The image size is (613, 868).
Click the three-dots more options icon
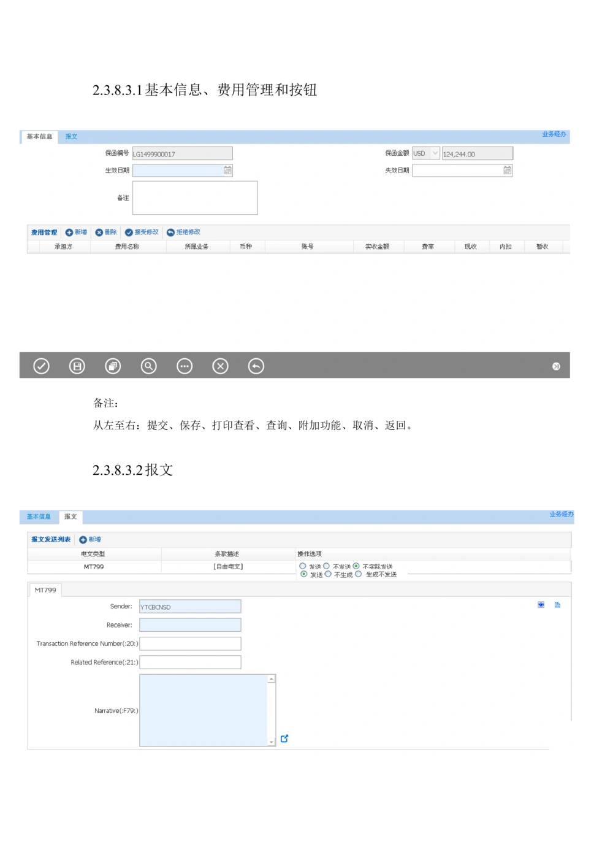point(185,366)
